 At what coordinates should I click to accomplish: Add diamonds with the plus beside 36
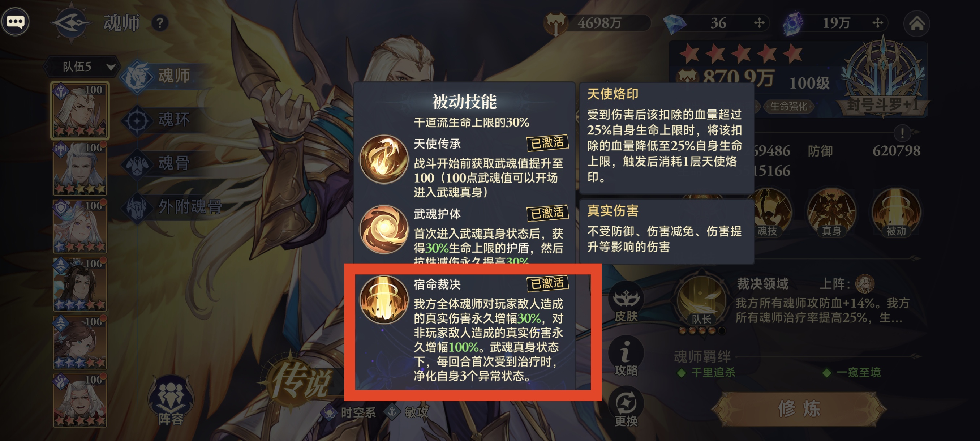(x=759, y=23)
